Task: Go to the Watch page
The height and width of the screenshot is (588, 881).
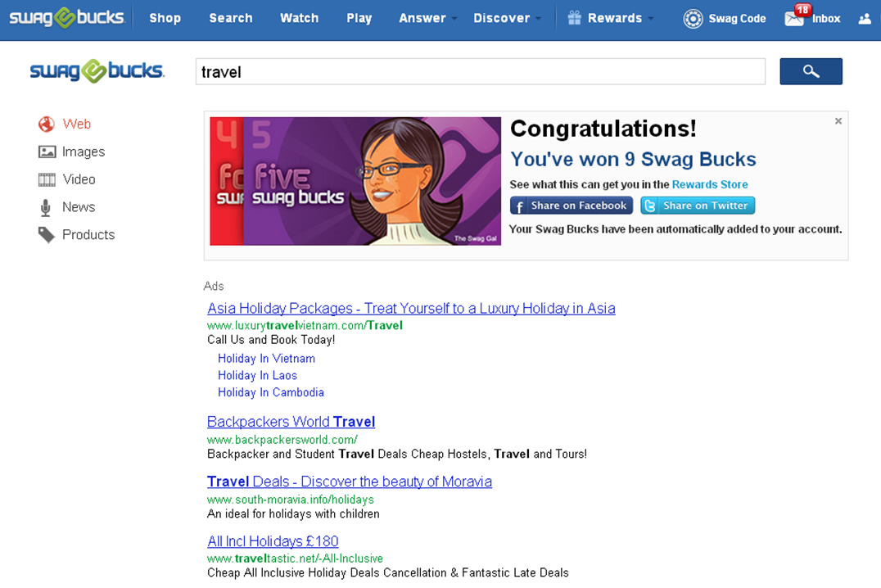Action: [x=299, y=18]
